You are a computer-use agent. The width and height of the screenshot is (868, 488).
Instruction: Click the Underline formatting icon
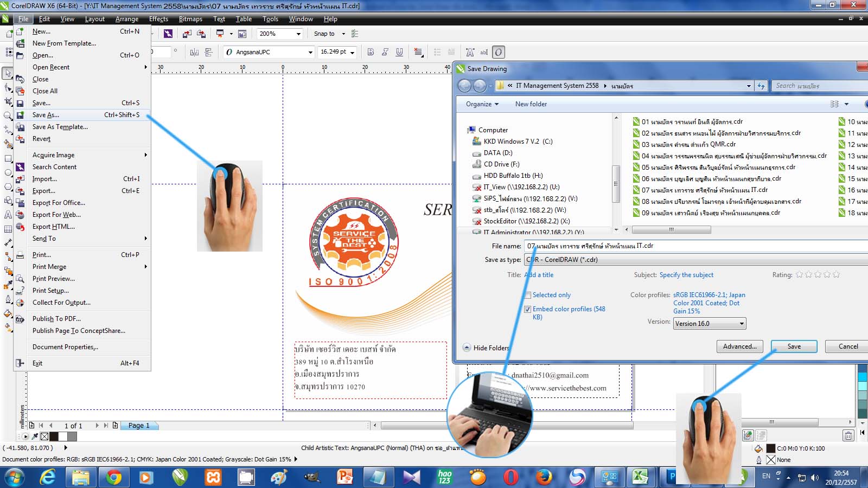click(x=399, y=52)
